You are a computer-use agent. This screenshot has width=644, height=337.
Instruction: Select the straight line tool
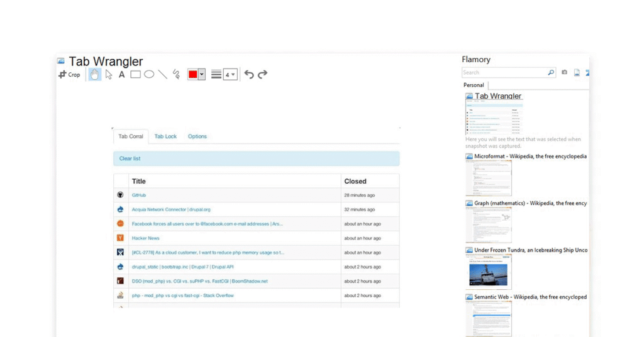tap(163, 74)
